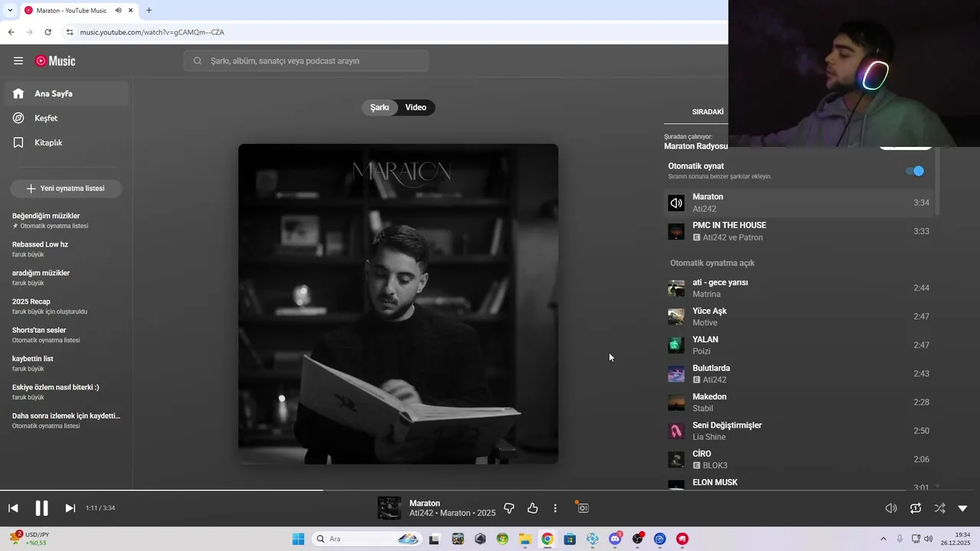Open a new browser tab

tap(149, 11)
